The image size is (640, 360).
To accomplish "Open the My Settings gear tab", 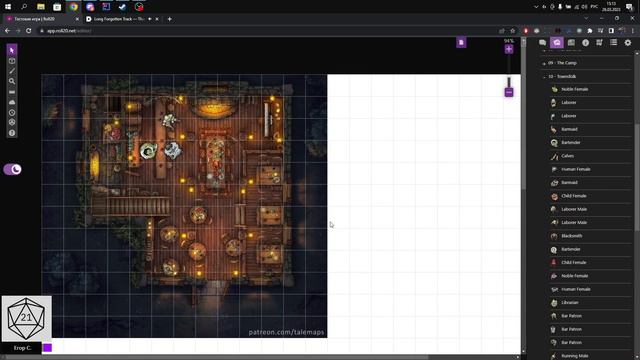I will coord(628,42).
